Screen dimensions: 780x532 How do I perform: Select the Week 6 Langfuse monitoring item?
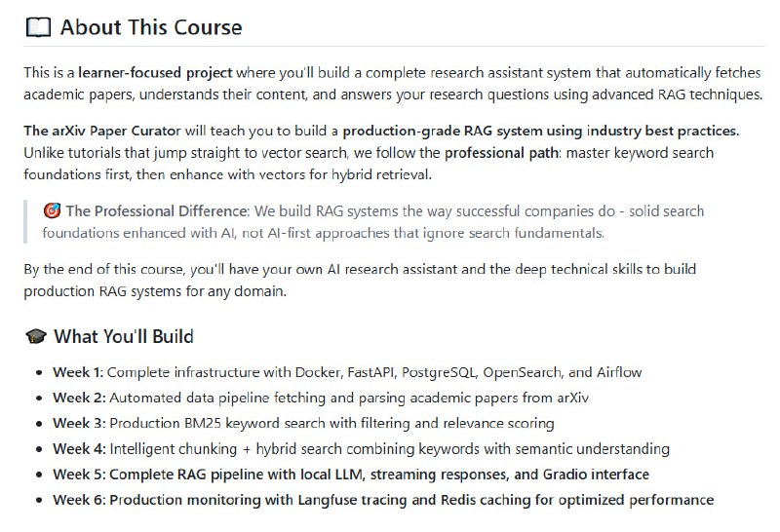[x=383, y=500]
